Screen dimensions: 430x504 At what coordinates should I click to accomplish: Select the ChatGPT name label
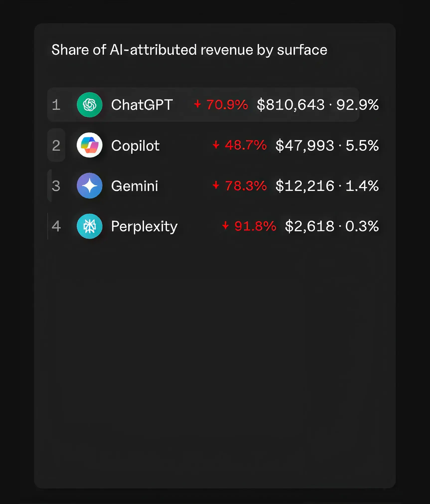click(x=142, y=105)
